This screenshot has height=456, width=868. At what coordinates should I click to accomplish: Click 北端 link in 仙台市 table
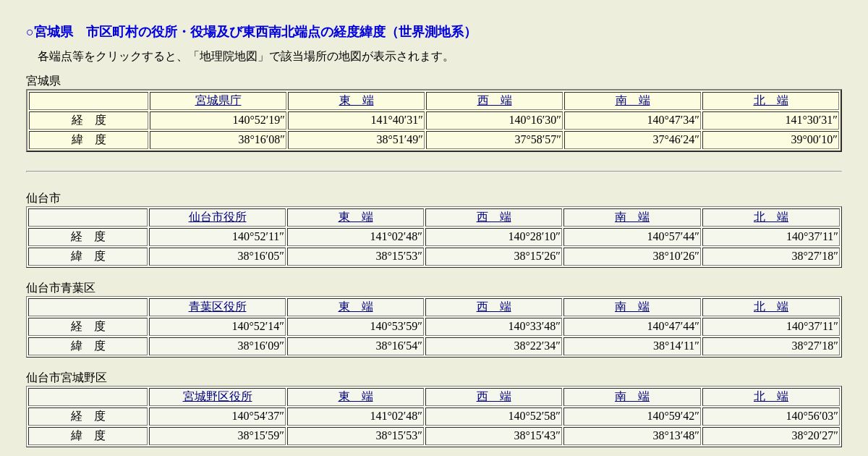[771, 217]
